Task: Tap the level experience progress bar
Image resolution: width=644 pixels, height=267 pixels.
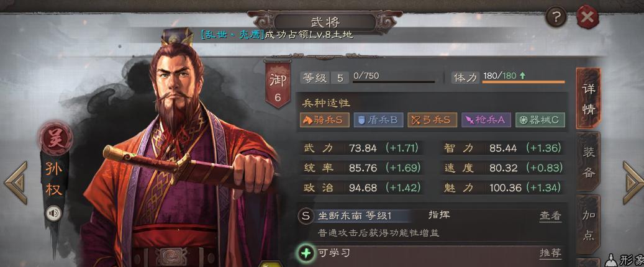Action: [394, 82]
